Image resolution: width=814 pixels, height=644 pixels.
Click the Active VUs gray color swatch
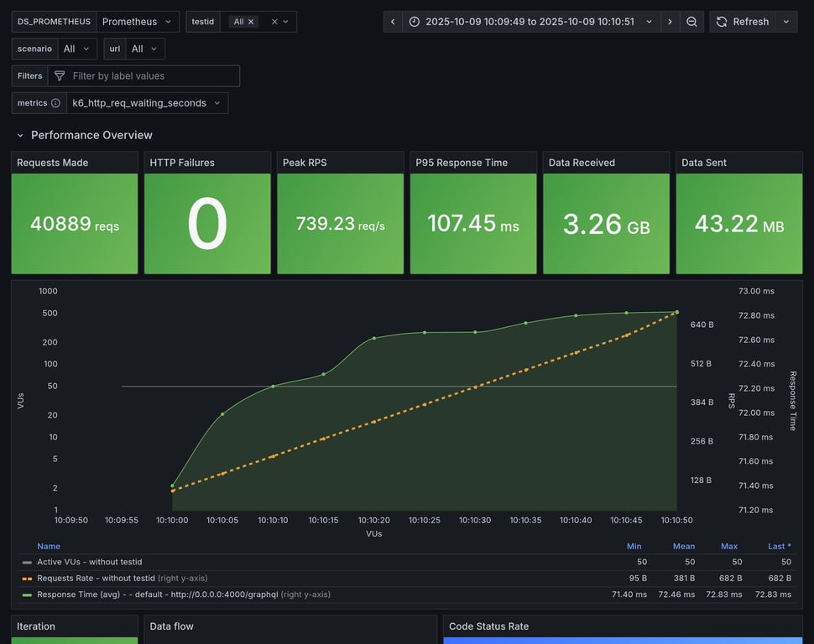[27, 562]
